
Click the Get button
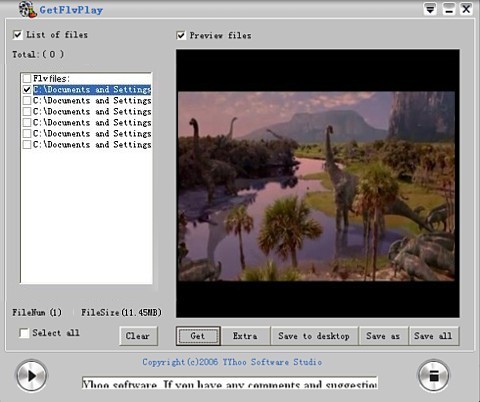point(198,336)
